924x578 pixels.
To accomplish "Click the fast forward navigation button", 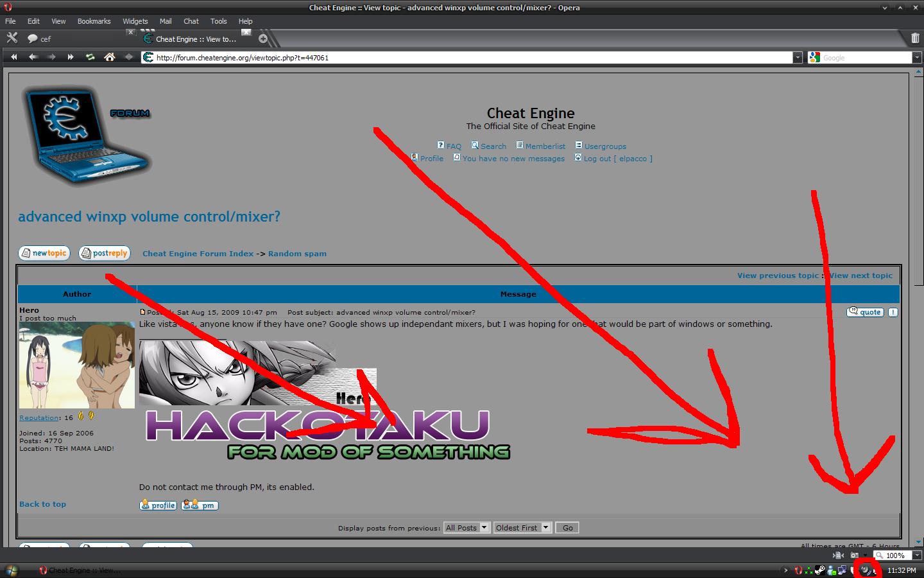I will pos(71,57).
